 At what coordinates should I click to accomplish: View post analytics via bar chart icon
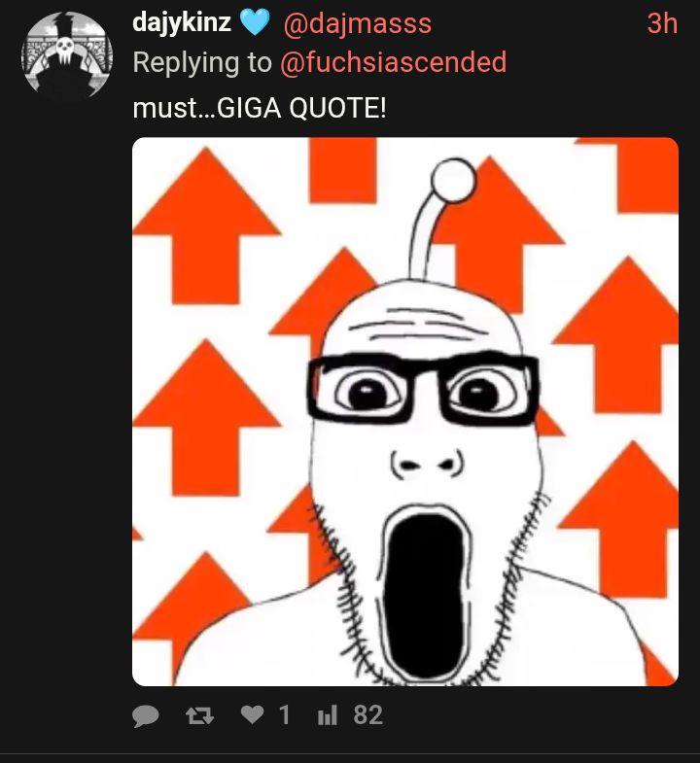tap(327, 716)
